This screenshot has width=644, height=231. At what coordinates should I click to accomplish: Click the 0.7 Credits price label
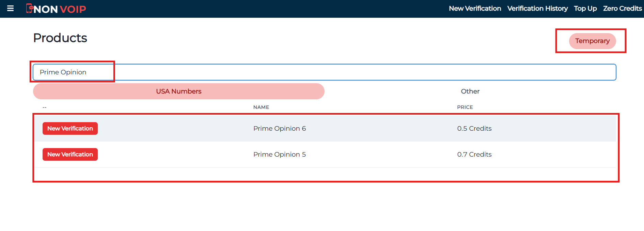tap(474, 154)
